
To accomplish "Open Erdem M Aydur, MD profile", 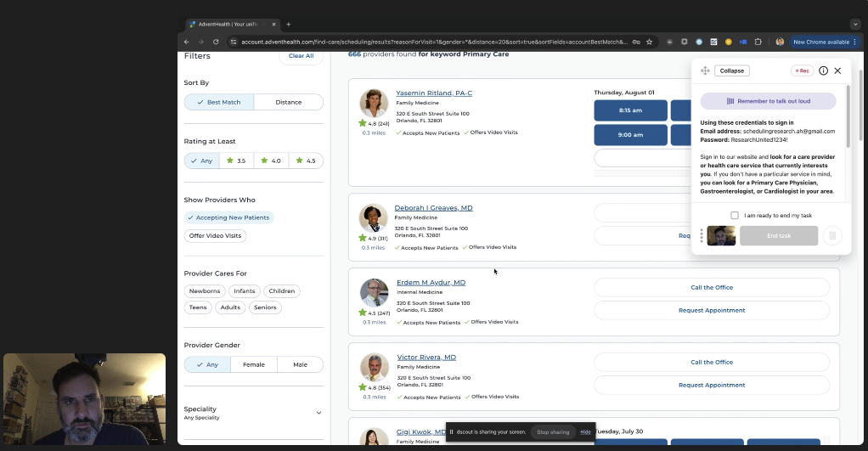I will tap(431, 283).
